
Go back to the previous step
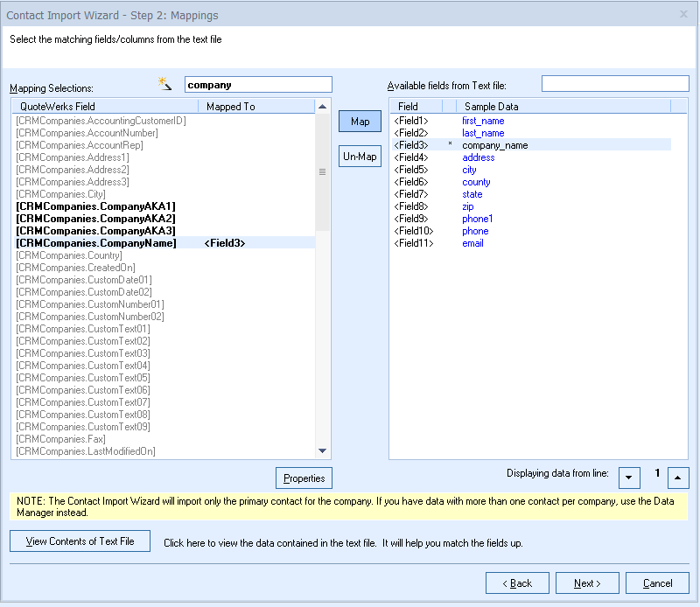point(517,583)
